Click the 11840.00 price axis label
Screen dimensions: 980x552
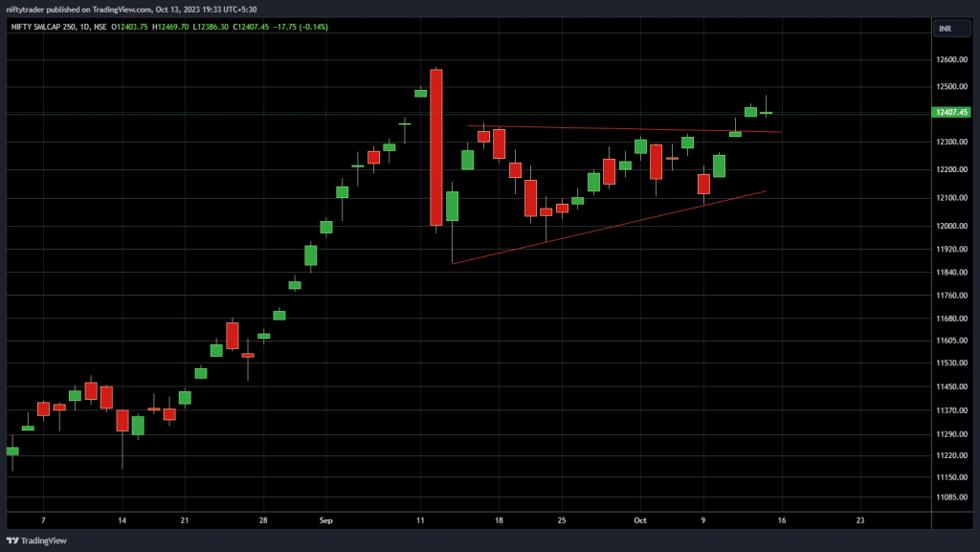click(951, 273)
